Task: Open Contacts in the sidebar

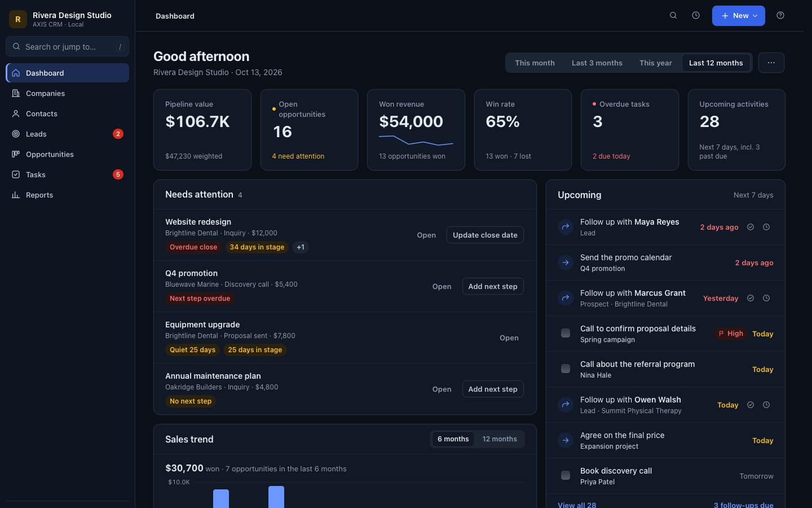Action: (67, 113)
